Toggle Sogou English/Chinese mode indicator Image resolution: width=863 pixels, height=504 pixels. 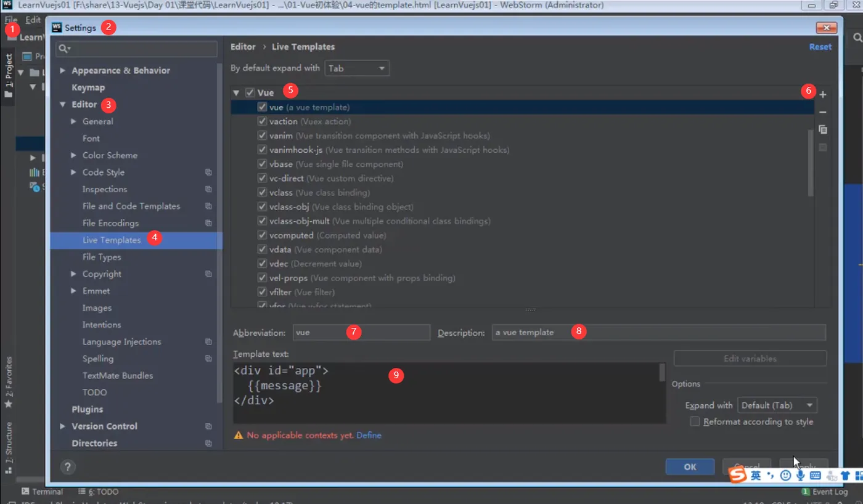[756, 475]
